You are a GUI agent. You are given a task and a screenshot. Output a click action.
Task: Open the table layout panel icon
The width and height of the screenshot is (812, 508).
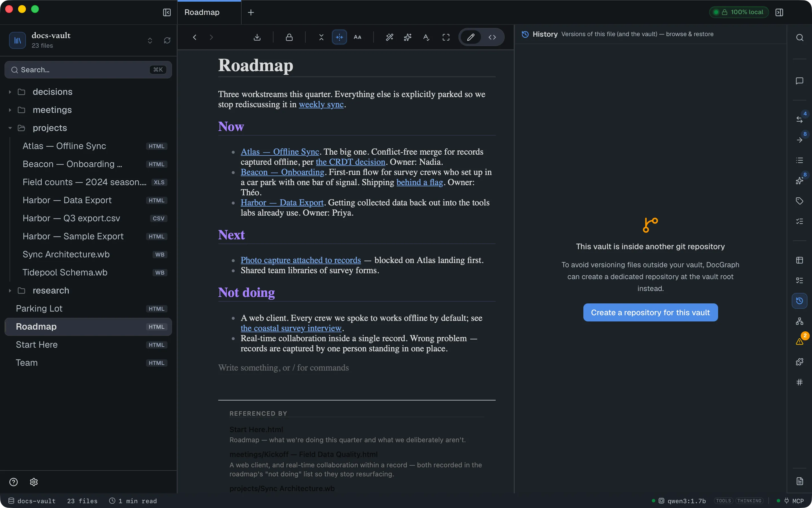pyautogui.click(x=800, y=260)
